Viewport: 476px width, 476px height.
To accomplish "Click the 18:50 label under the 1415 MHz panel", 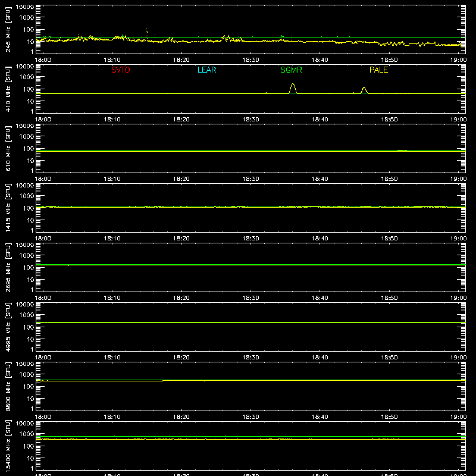I will click(389, 239).
